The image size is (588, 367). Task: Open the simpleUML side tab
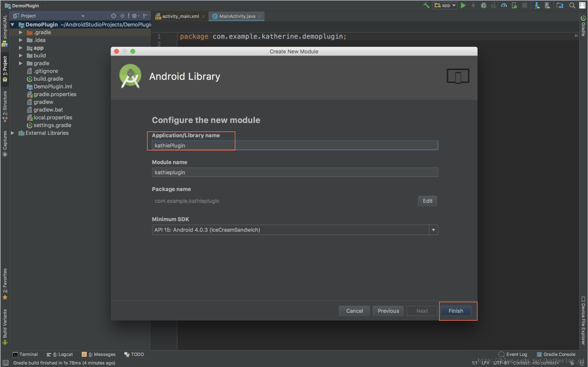tap(5, 30)
